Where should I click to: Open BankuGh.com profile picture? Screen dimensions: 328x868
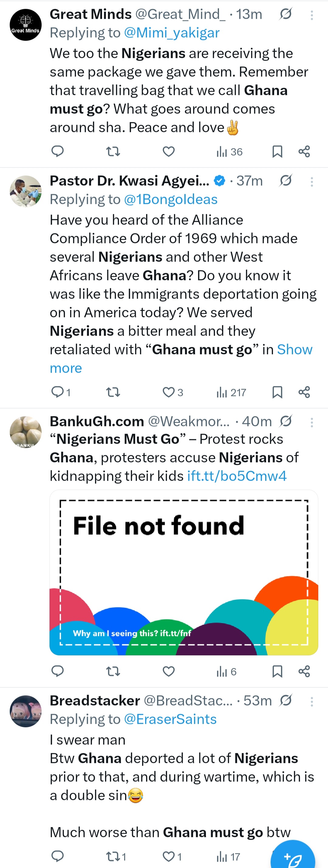[x=26, y=432]
